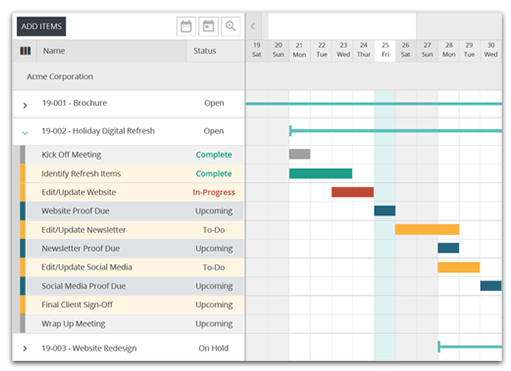Click the In-Progress status of Edit/Update Website
The height and width of the screenshot is (371, 511).
(x=214, y=192)
